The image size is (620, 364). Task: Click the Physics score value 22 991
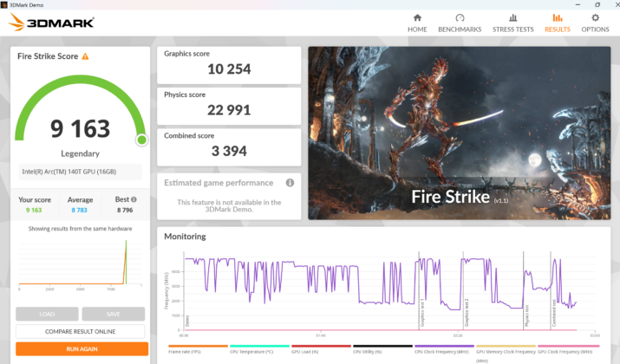point(229,110)
